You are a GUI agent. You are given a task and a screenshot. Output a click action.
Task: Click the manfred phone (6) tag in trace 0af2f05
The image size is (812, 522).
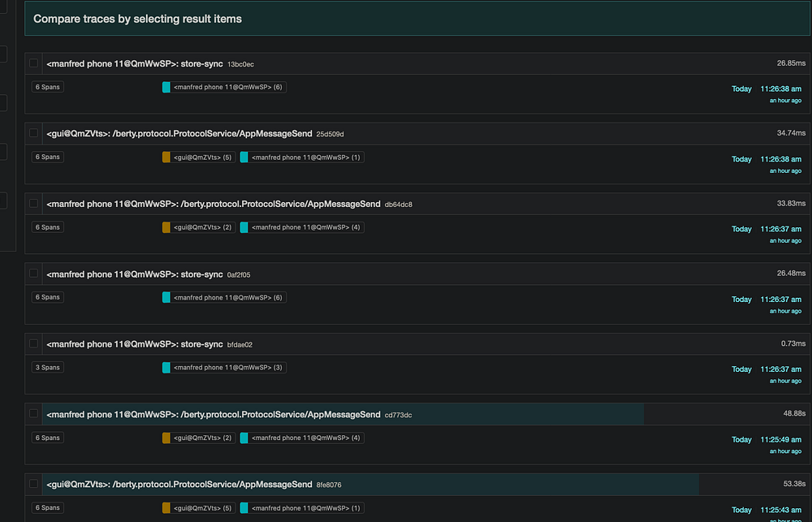point(228,298)
